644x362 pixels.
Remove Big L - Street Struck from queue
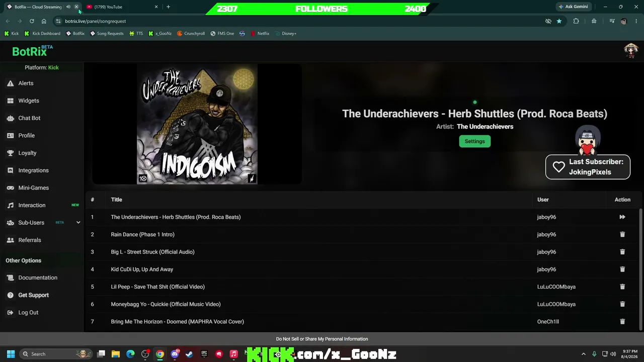pyautogui.click(x=622, y=252)
